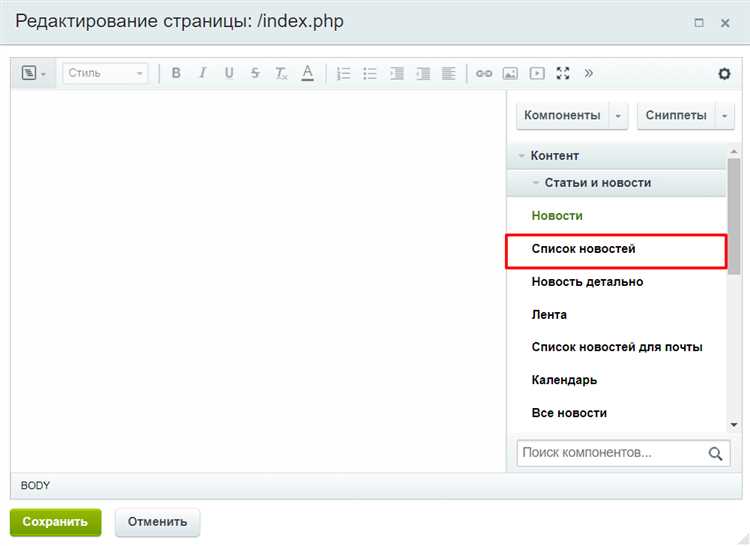Collapse the Статьи и новости group
The width and height of the screenshot is (750, 546).
pyautogui.click(x=616, y=183)
